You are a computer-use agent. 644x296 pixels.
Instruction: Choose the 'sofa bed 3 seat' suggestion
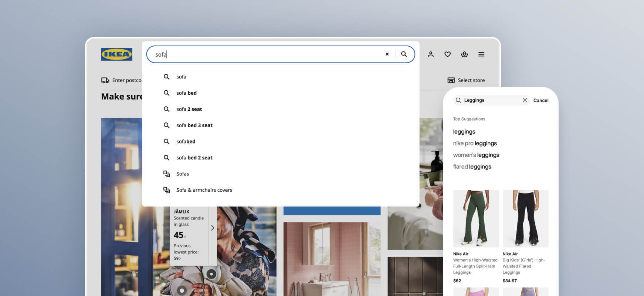coord(194,125)
